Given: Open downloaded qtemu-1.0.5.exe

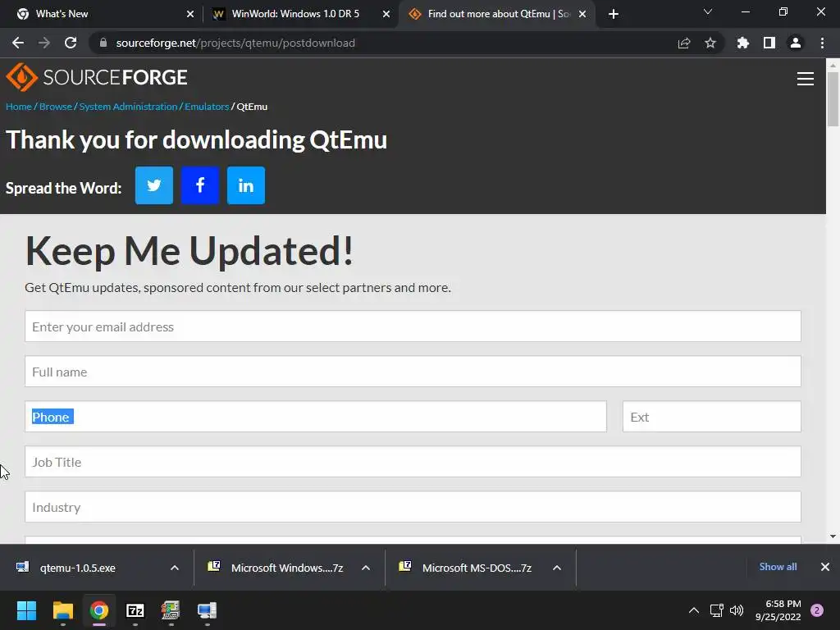Looking at the screenshot, I should tap(78, 568).
